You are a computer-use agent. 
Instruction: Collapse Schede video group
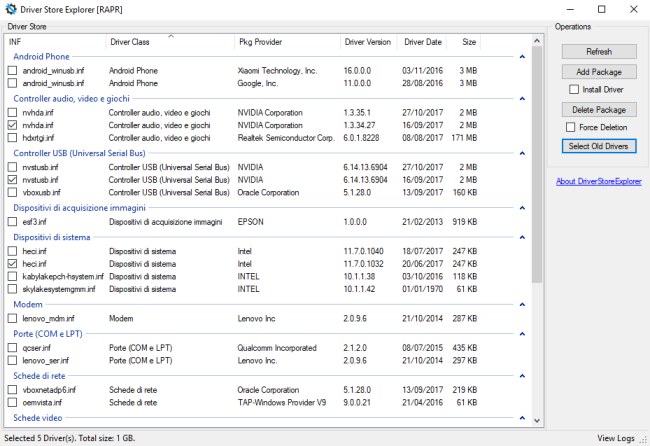(522, 418)
